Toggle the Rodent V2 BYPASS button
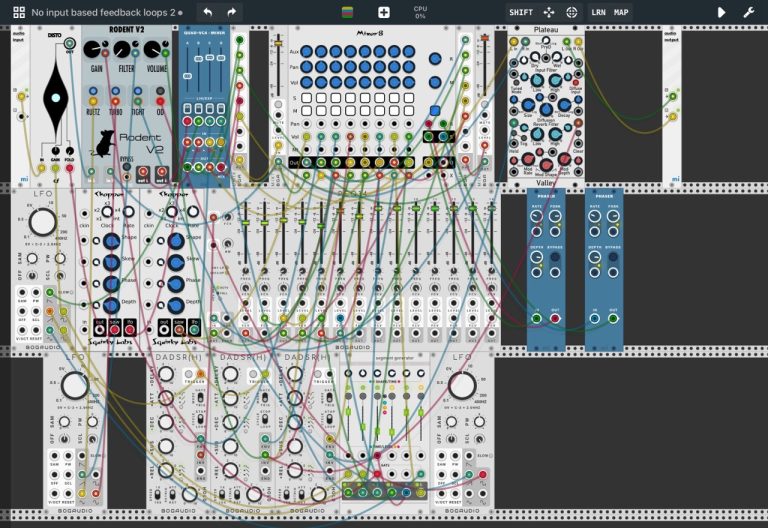 127,168
